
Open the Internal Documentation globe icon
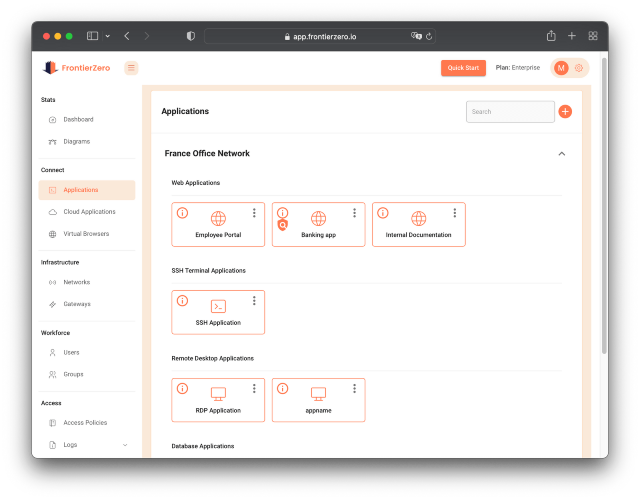(419, 219)
